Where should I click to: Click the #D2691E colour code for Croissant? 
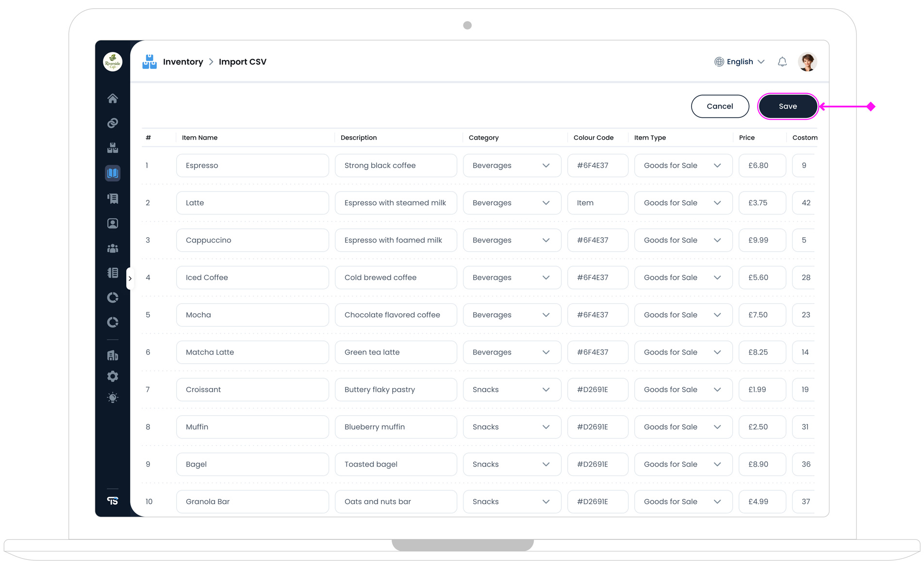click(x=597, y=390)
